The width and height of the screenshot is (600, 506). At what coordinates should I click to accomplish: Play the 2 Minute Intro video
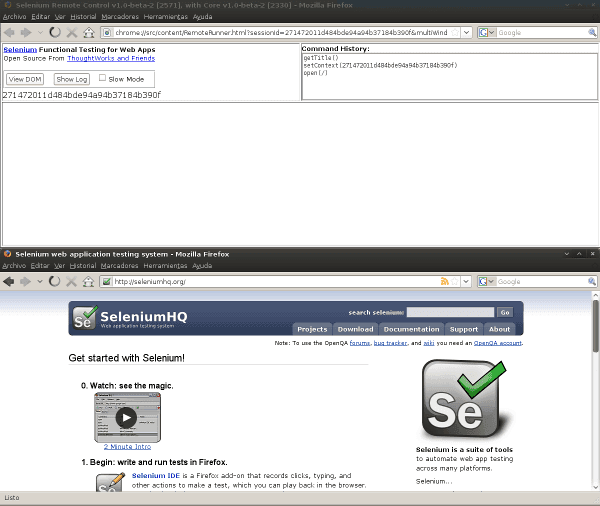click(126, 418)
